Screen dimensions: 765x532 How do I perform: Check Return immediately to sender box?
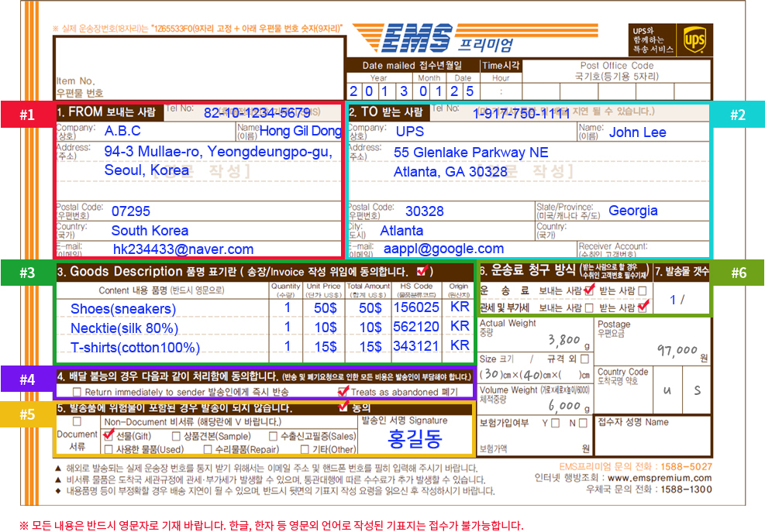(77, 392)
